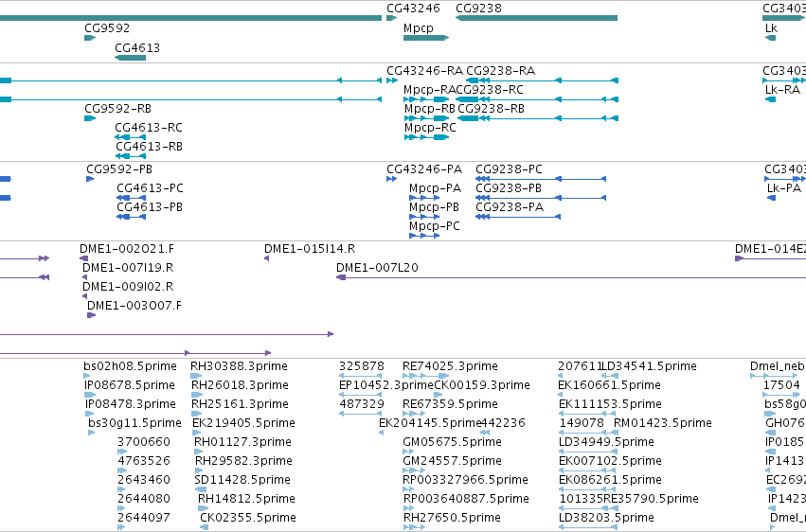Screen dimensions: 806x532
Task: Select the Mpcp-RA transcript label
Action: tap(429, 90)
